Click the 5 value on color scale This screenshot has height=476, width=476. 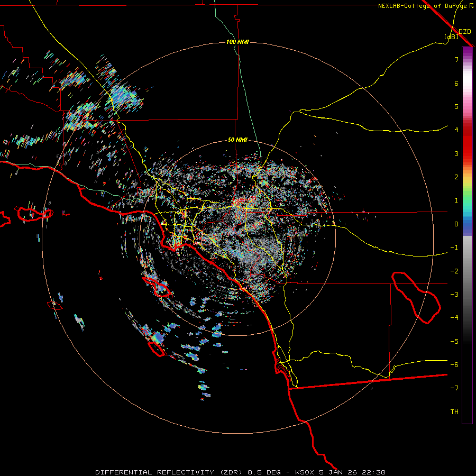[x=456, y=106]
